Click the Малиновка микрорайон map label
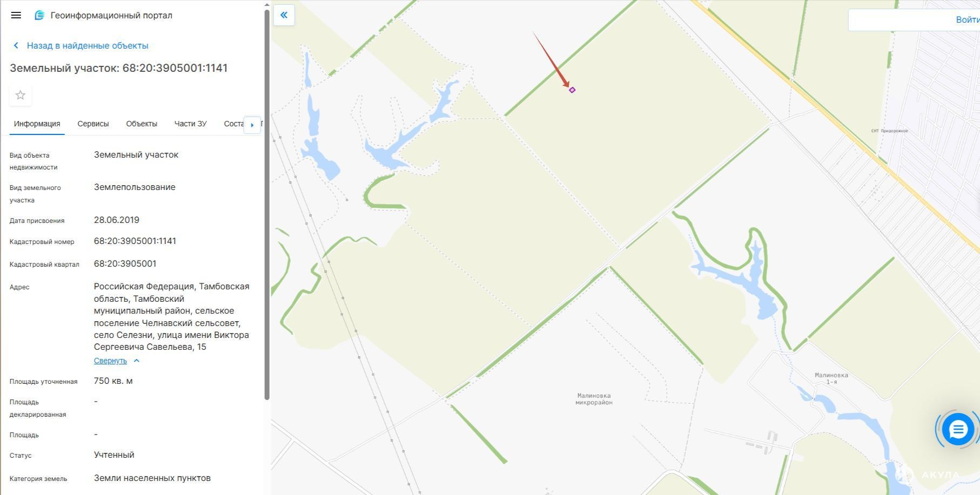Viewport: 980px width, 495px height. pyautogui.click(x=594, y=399)
